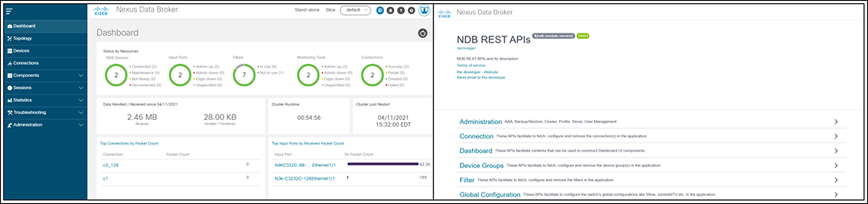868x204 pixels.
Task: Open the developer - Website link
Action: [477, 72]
